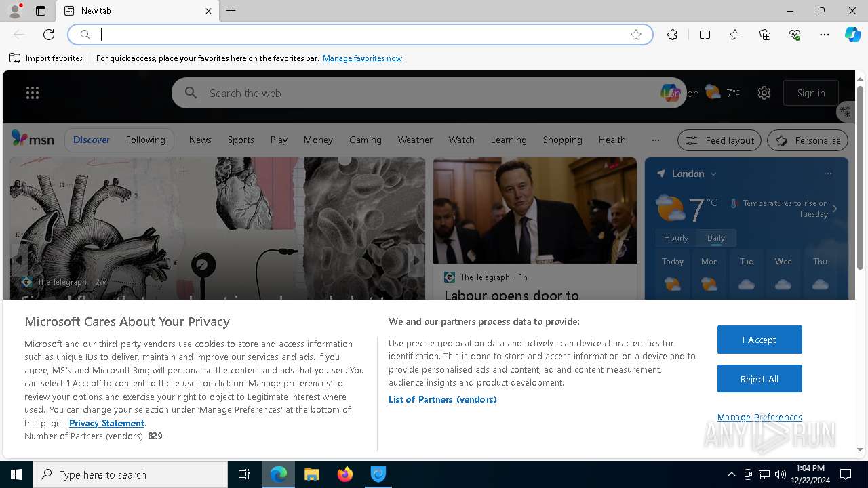Open Task View on taskbar
Viewport: 868px width, 488px height.
pyautogui.click(x=244, y=474)
